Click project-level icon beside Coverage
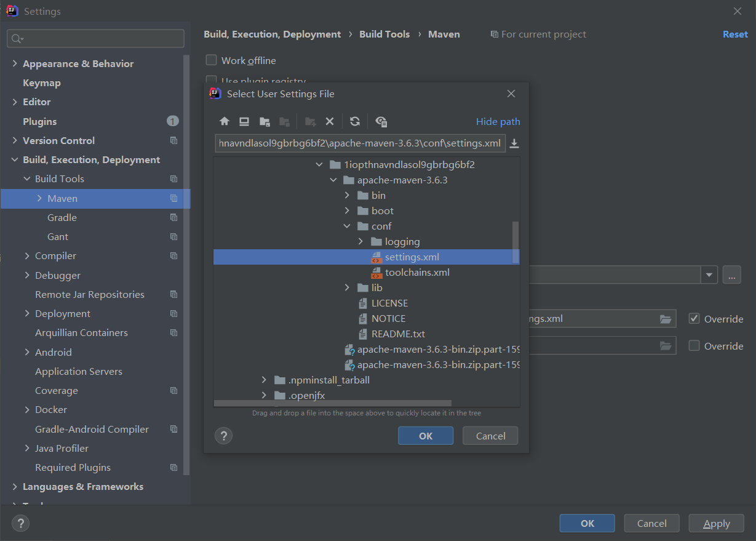The height and width of the screenshot is (541, 756). (174, 390)
